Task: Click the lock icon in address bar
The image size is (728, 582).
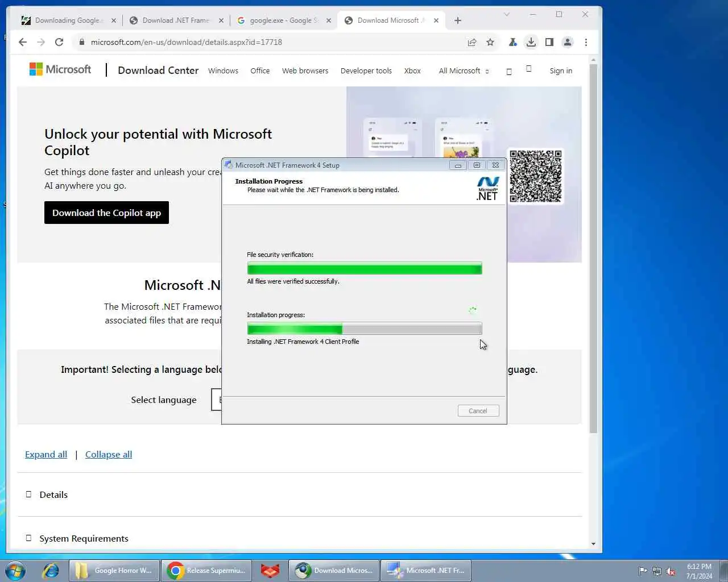Action: coord(82,42)
